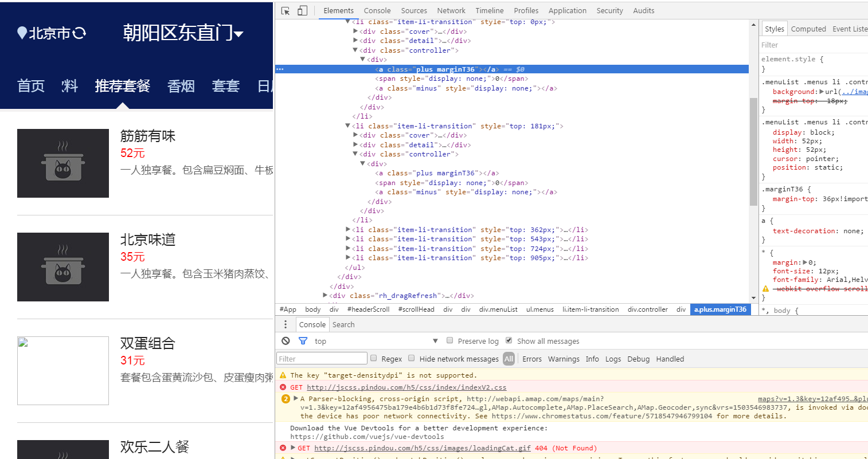This screenshot has height=459, width=868.
Task: Open the Profiles tab
Action: click(x=526, y=10)
